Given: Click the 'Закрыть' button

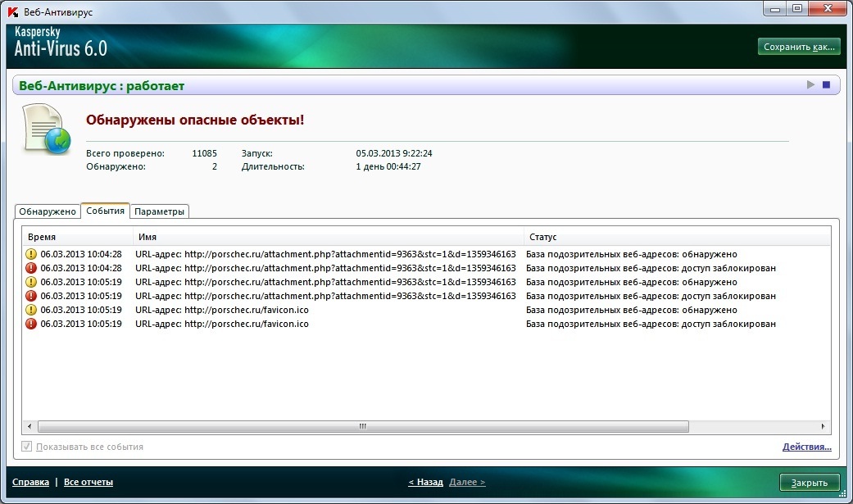Looking at the screenshot, I should [x=809, y=483].
